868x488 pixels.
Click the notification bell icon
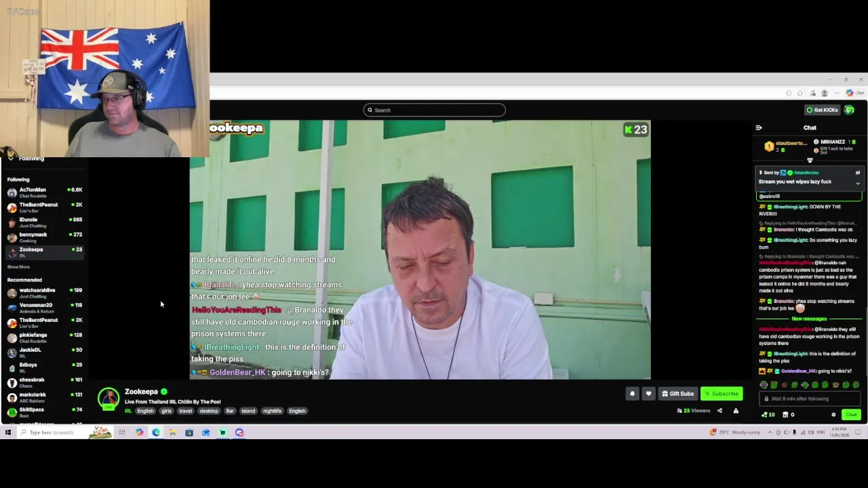[x=632, y=393]
